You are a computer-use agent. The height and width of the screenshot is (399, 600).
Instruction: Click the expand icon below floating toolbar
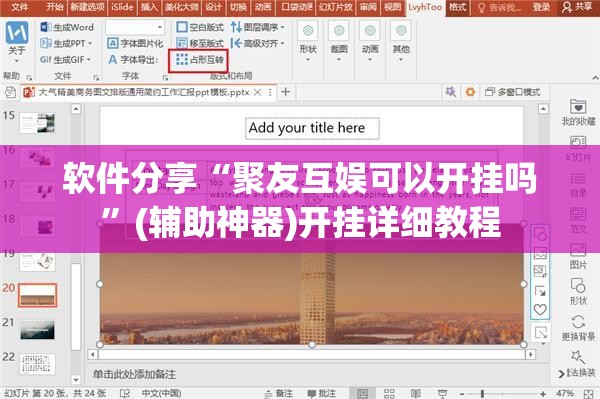541,332
